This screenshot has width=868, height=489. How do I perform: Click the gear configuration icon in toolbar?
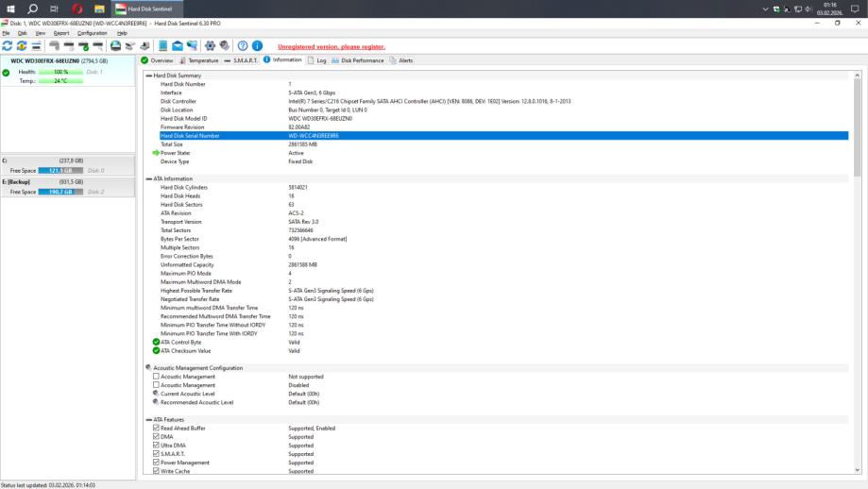210,45
